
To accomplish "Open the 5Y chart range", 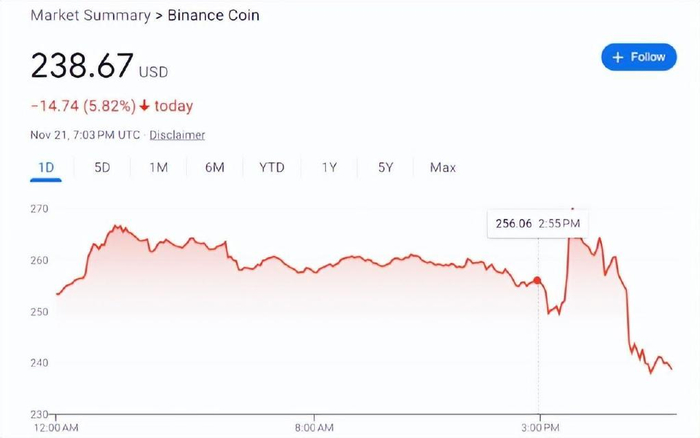I will click(x=386, y=168).
